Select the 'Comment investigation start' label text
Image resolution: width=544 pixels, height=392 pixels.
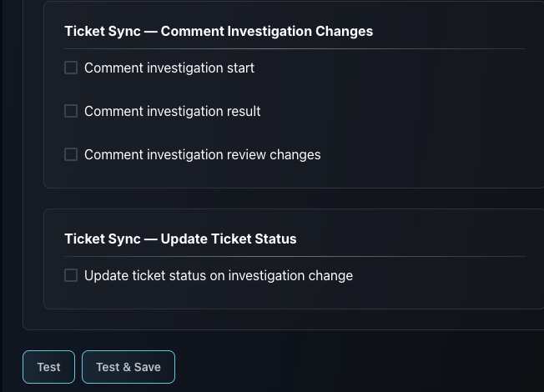(169, 68)
